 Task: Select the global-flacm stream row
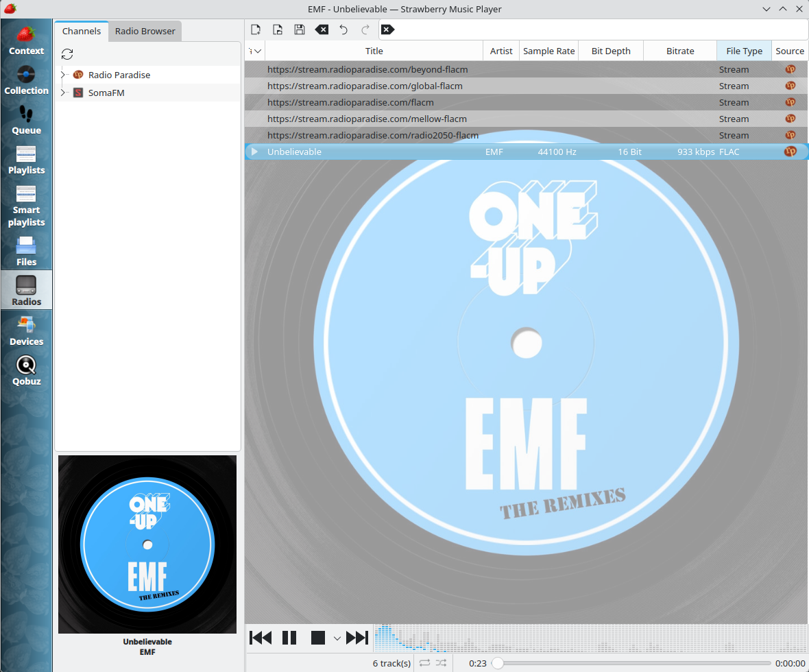[x=527, y=86]
